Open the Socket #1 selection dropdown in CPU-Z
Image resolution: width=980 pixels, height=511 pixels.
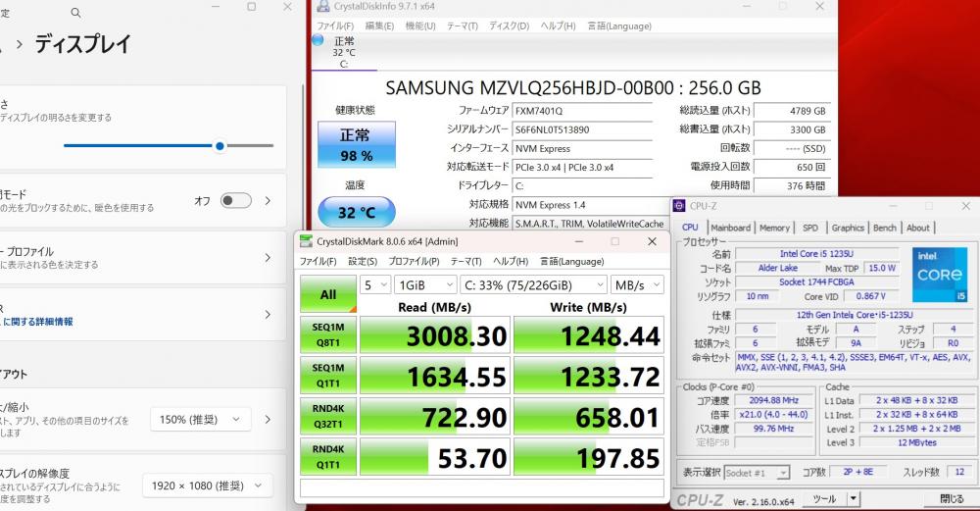(x=757, y=473)
